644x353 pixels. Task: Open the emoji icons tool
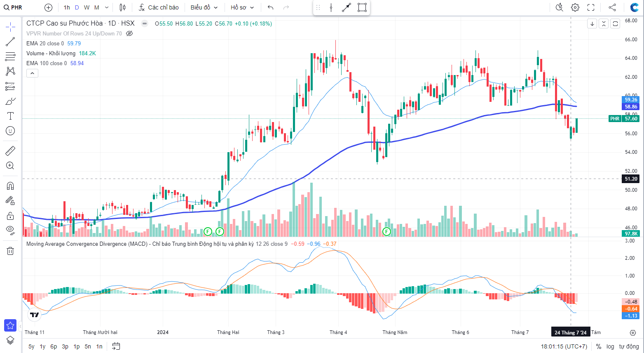click(10, 131)
